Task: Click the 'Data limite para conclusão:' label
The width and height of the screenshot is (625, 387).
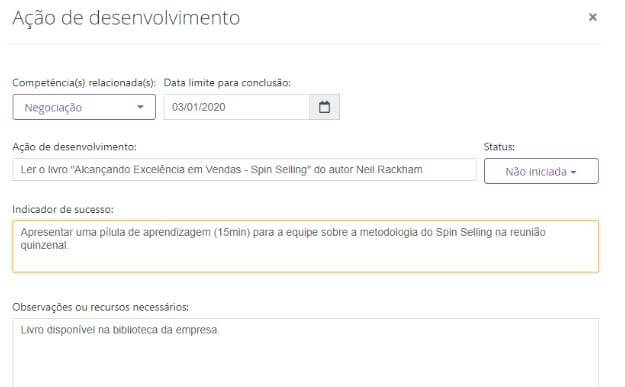Action: (227, 83)
